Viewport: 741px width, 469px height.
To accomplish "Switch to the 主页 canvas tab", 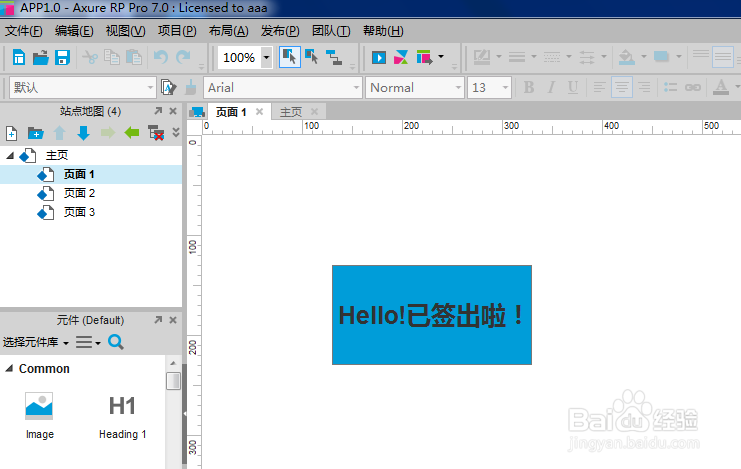I will click(291, 112).
